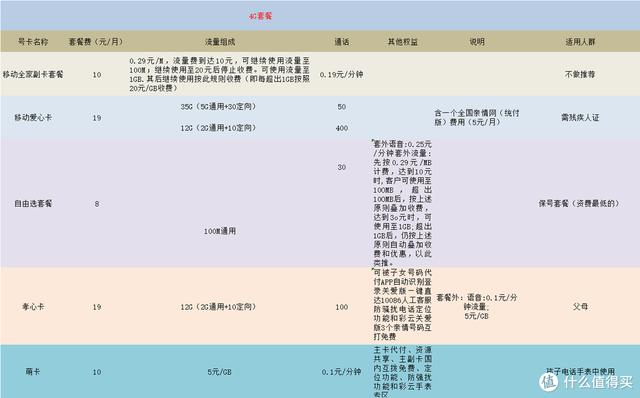The height and width of the screenshot is (398, 640).
Task: Click the 100 minutes call cell
Action: pyautogui.click(x=342, y=307)
